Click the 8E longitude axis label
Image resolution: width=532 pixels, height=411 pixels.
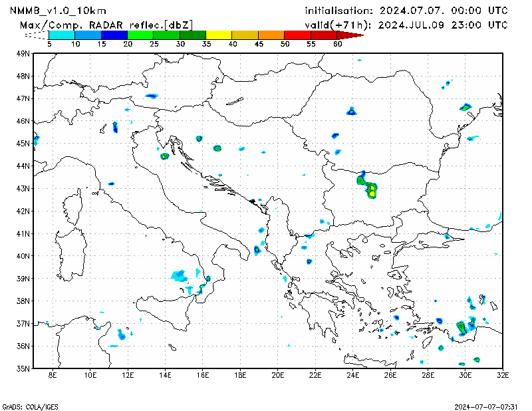point(53,375)
